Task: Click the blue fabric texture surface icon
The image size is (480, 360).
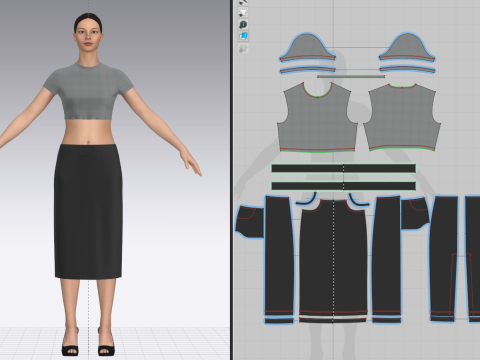Action: 243,36
